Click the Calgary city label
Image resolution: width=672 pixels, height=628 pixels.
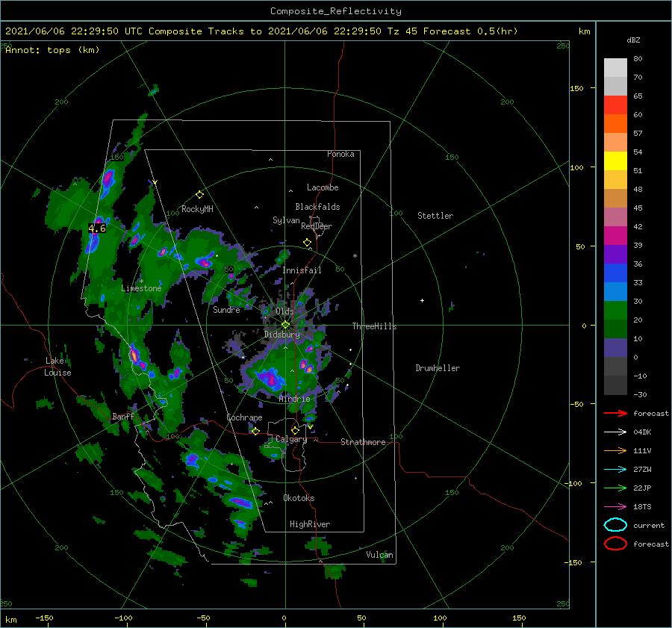click(291, 439)
